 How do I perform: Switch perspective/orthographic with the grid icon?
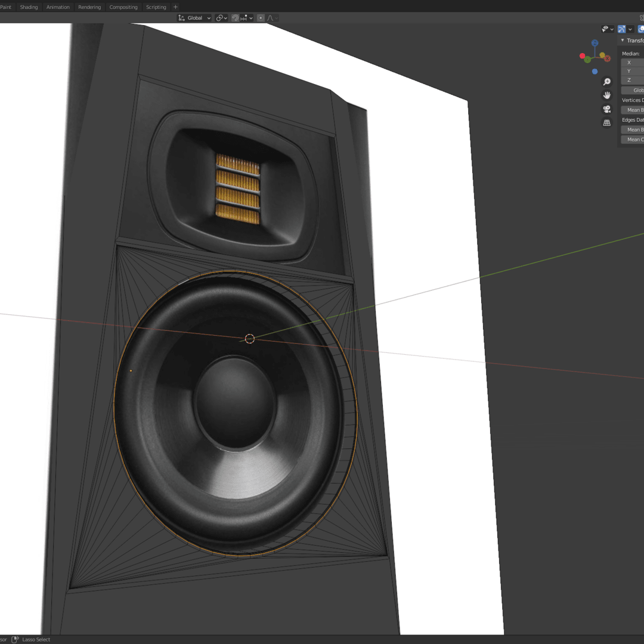click(606, 123)
